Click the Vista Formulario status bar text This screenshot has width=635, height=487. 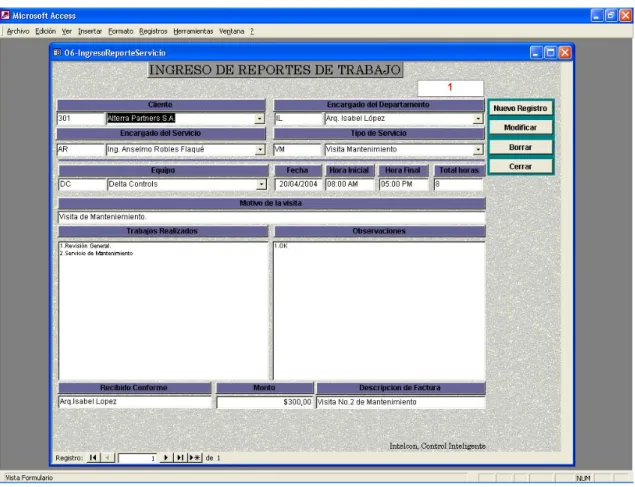29,478
